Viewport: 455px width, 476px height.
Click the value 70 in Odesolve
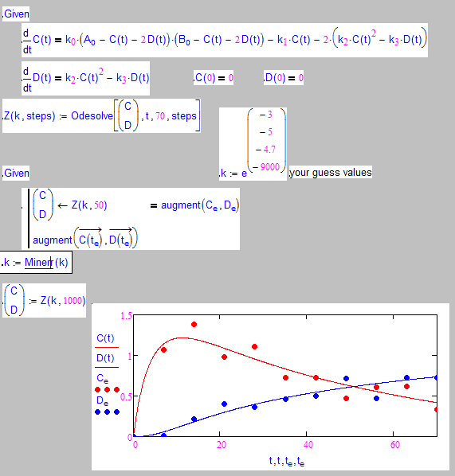[160, 116]
